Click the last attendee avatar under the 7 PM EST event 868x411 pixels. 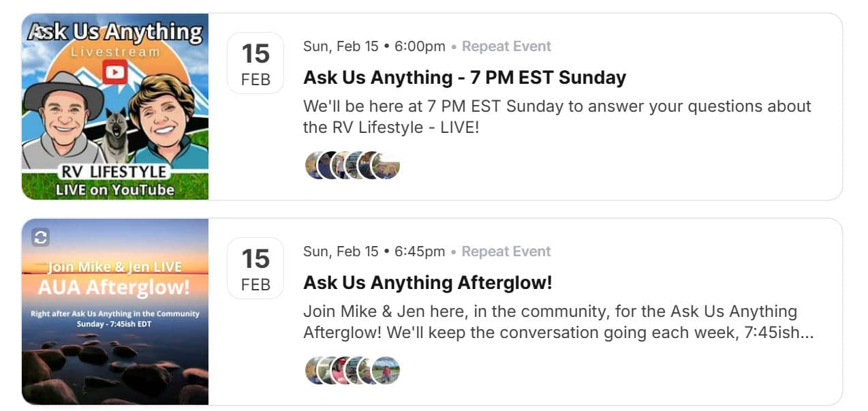[x=387, y=166]
